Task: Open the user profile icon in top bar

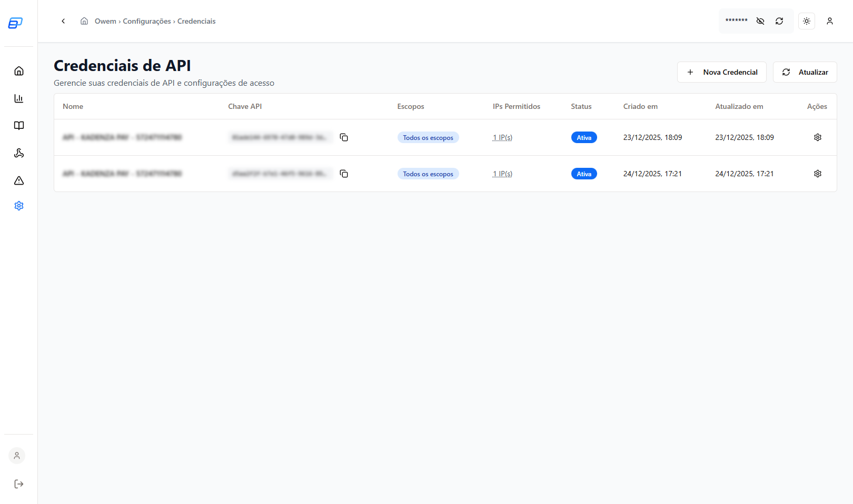Action: pos(830,21)
